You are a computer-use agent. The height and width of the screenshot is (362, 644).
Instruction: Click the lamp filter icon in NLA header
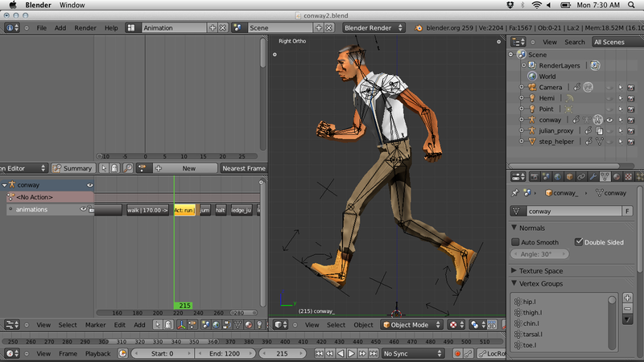point(259,325)
